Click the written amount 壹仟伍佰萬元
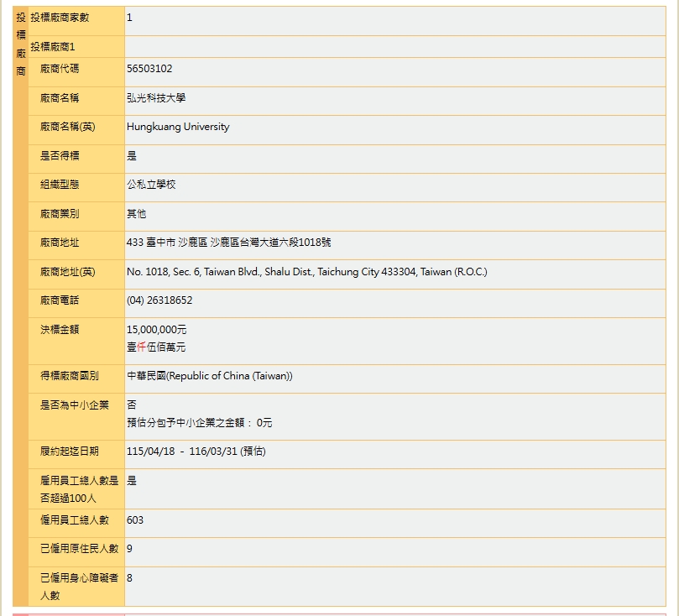 pyautogui.click(x=156, y=347)
